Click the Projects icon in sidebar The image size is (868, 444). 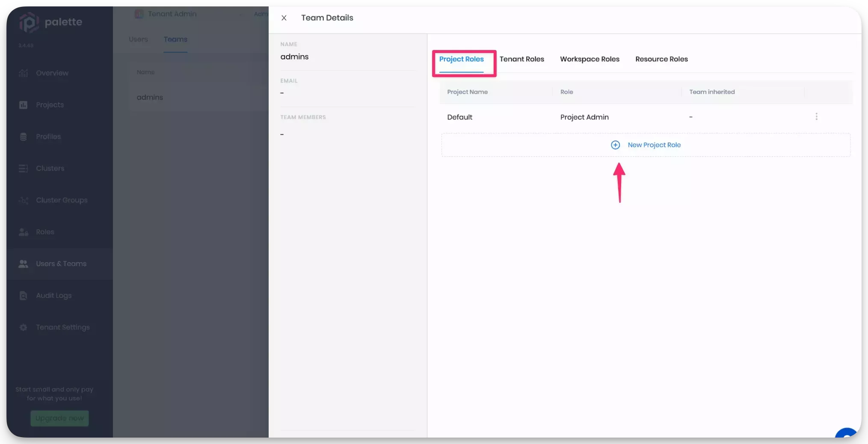pyautogui.click(x=24, y=105)
